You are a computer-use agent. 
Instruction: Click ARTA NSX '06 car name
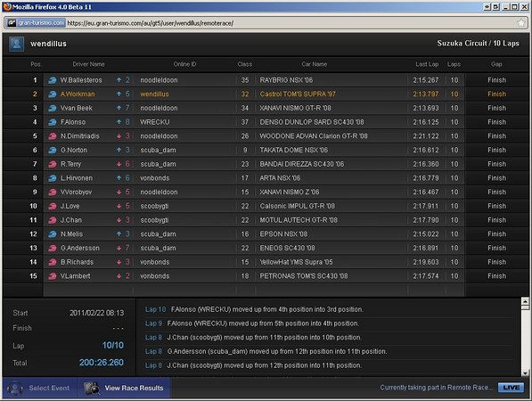pos(280,178)
